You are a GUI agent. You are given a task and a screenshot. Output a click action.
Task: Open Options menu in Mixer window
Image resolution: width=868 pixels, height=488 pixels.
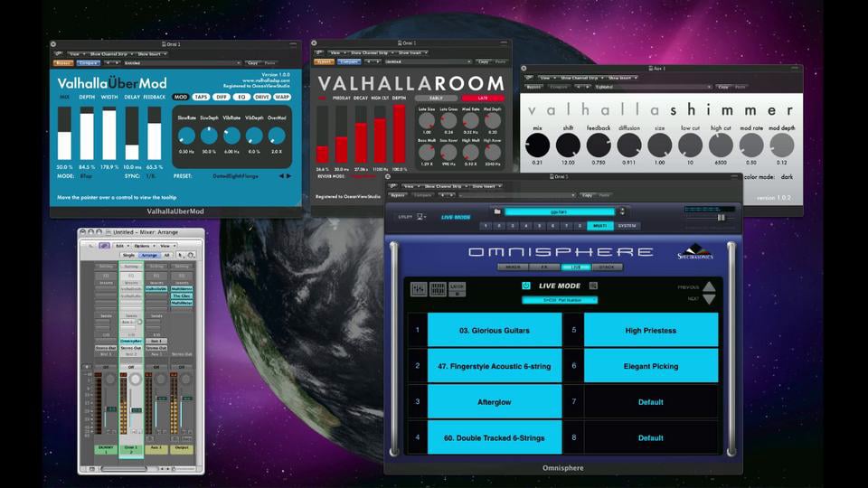[x=143, y=246]
